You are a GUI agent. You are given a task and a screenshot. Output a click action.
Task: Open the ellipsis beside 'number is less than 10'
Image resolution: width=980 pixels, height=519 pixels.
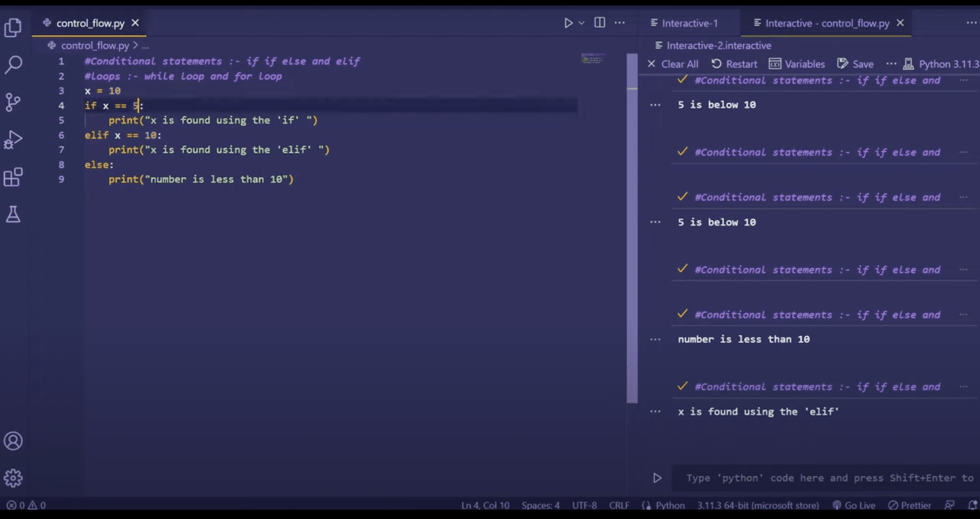(655, 339)
